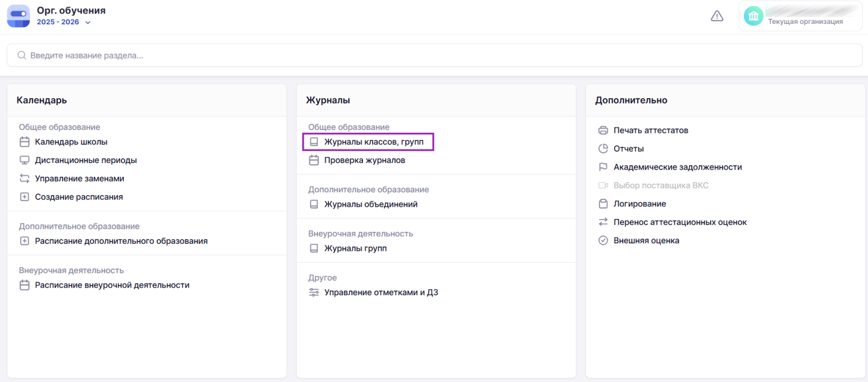Open Журналы групп
868x382 pixels.
[355, 248]
